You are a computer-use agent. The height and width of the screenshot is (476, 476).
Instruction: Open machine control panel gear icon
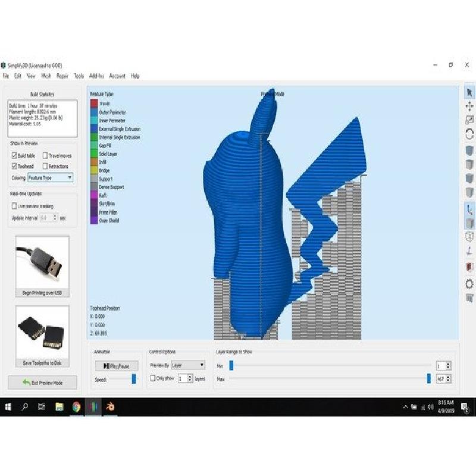pos(469,284)
